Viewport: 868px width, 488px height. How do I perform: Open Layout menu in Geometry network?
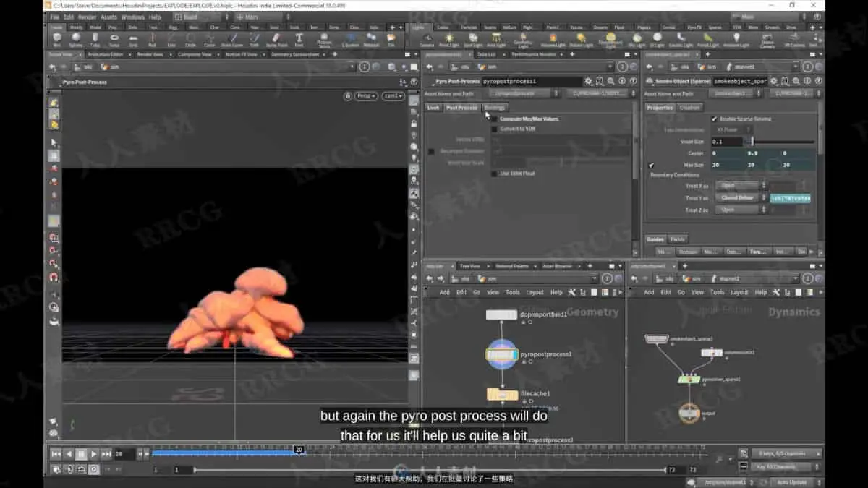coord(535,292)
